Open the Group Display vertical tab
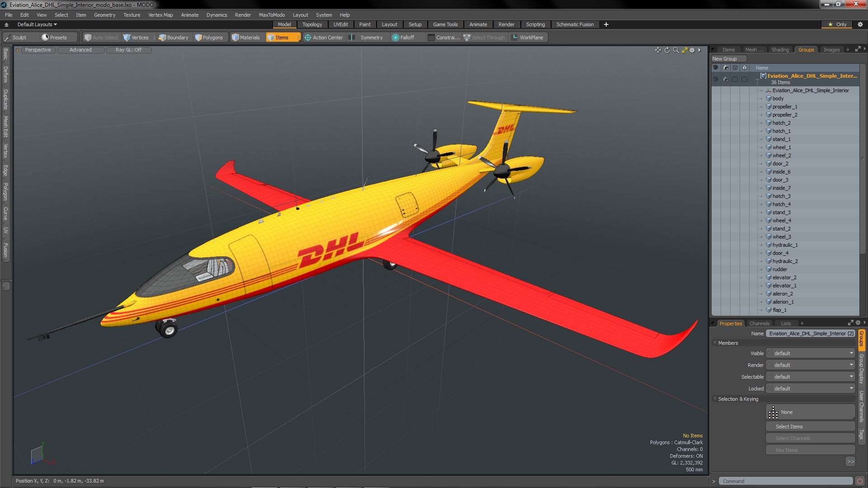Image resolution: width=868 pixels, height=488 pixels. (x=862, y=369)
